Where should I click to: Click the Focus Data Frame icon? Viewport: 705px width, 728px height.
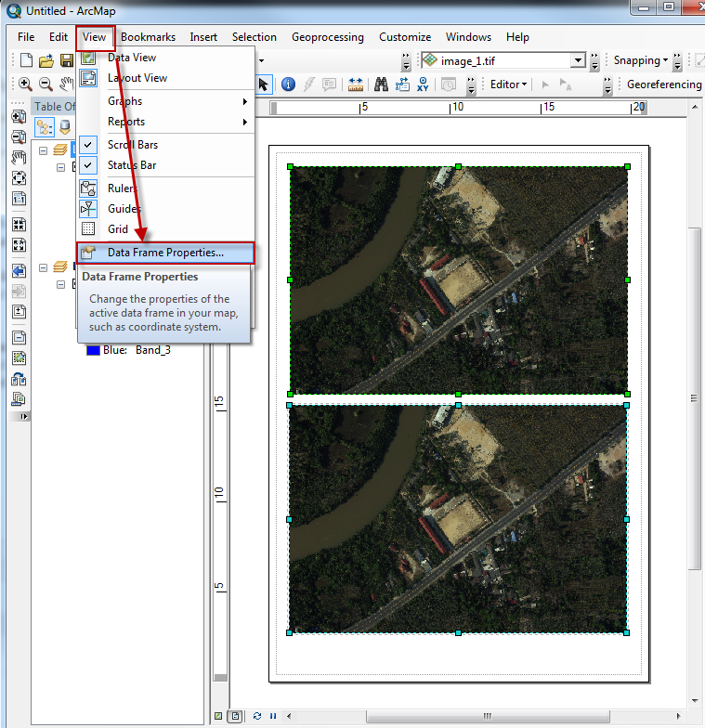(x=19, y=358)
